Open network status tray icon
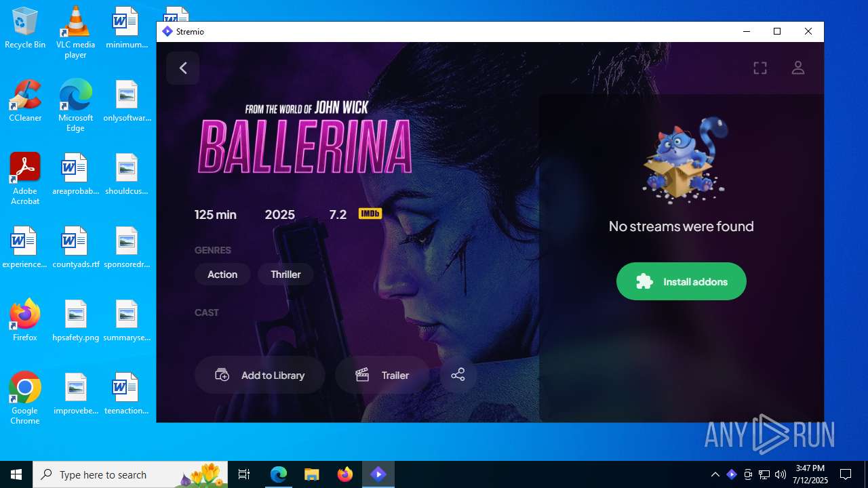Image resolution: width=868 pixels, height=488 pixels. (x=764, y=474)
